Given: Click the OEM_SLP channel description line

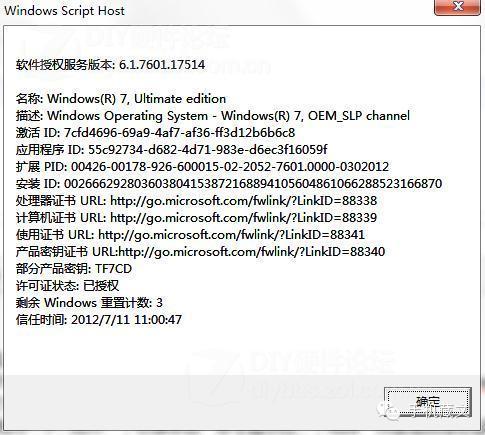Looking at the screenshot, I should point(213,116).
